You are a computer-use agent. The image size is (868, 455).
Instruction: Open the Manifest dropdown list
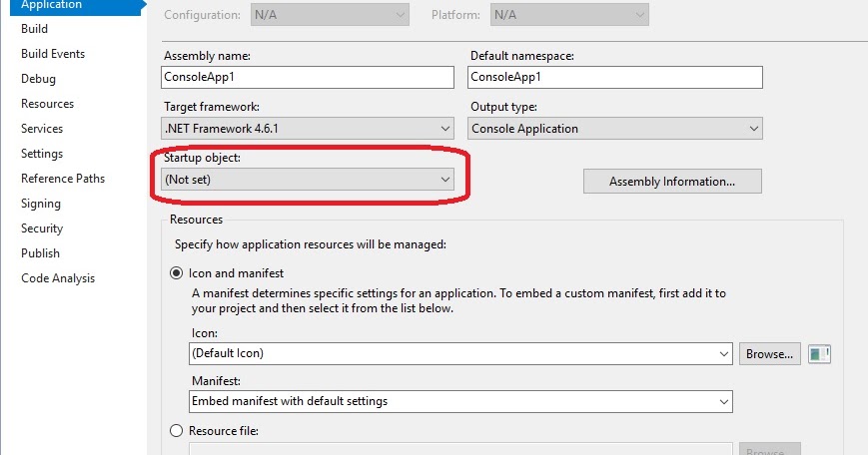(460, 401)
